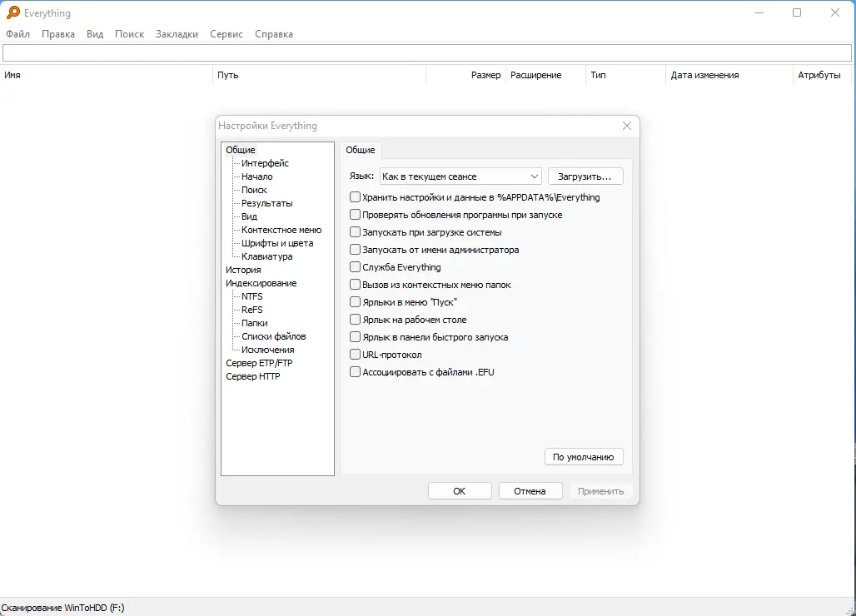Sort by the Путь column header
The width and height of the screenshot is (856, 616).
[x=320, y=75]
